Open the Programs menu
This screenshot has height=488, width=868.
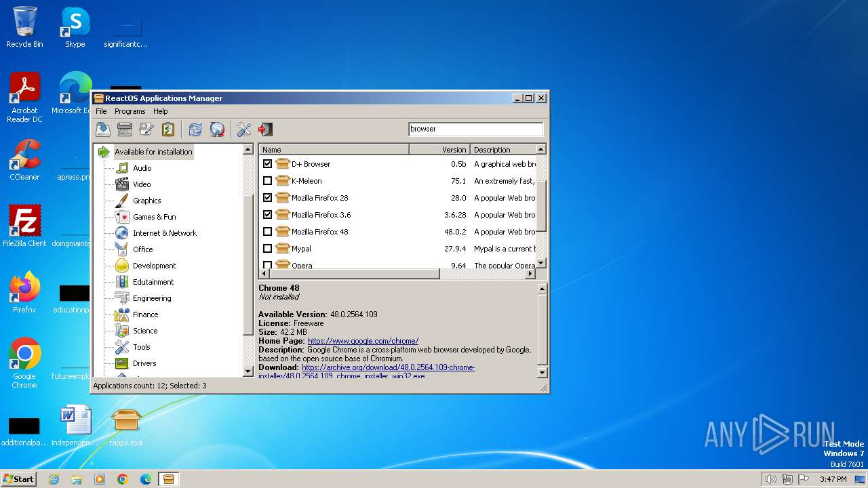(x=130, y=111)
